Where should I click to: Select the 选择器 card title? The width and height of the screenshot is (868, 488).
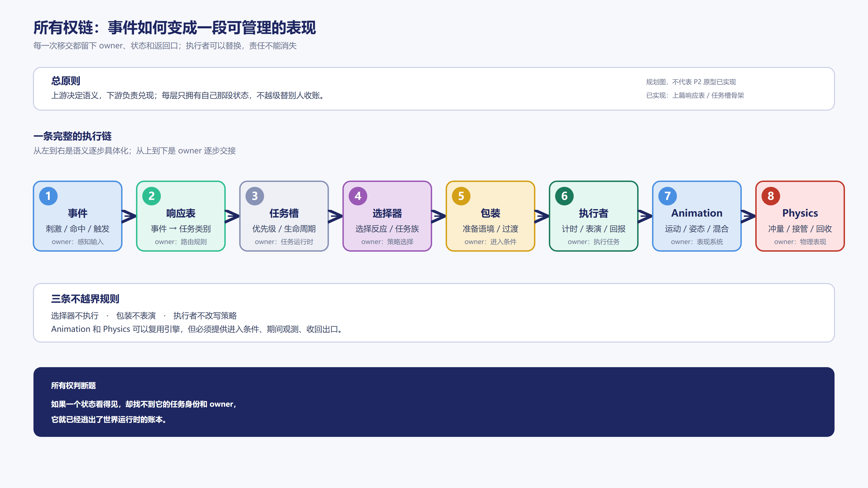click(387, 213)
